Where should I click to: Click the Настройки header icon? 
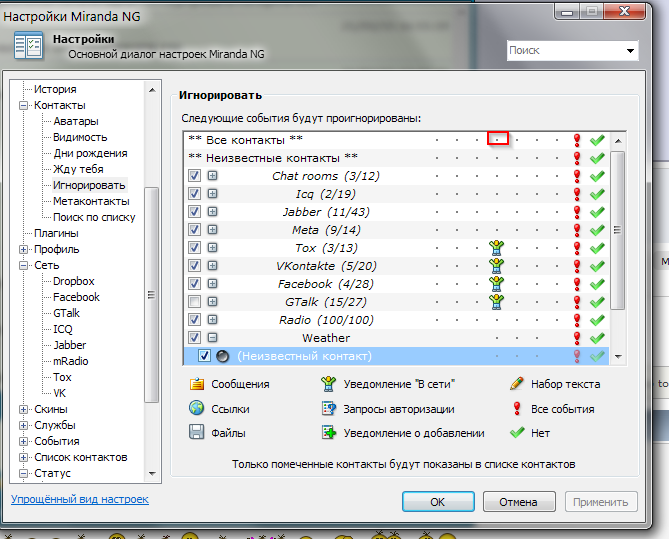coord(28,45)
